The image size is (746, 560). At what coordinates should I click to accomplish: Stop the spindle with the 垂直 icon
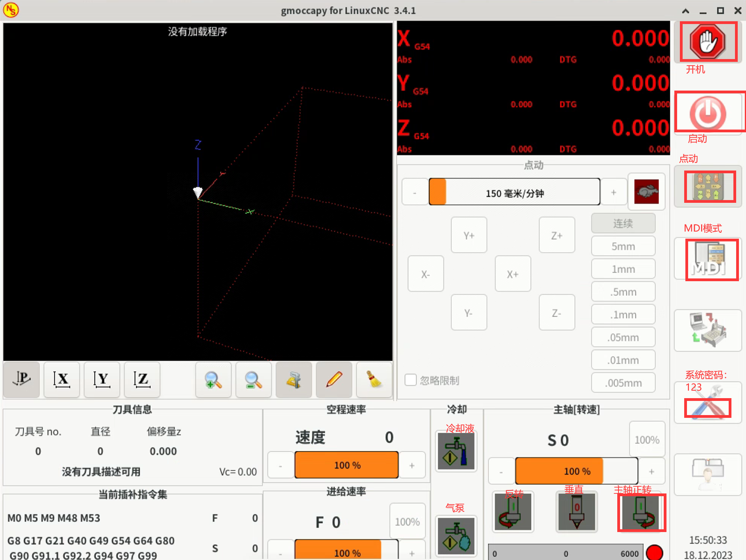[576, 512]
